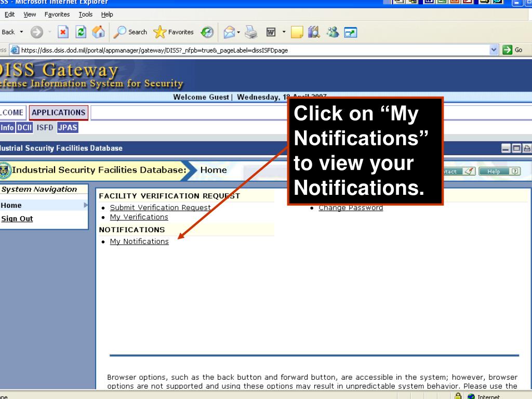This screenshot has height=399, width=532.
Task: Click the Mail envelope icon
Action: (229, 32)
